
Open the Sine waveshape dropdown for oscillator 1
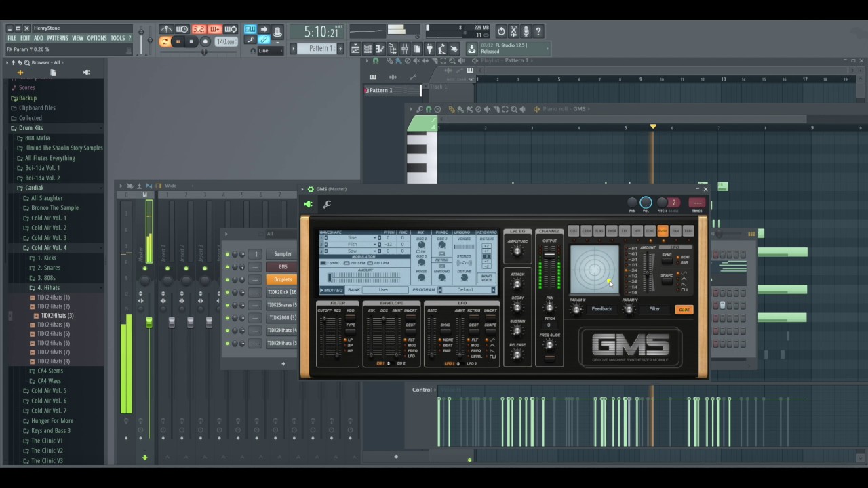pos(352,238)
